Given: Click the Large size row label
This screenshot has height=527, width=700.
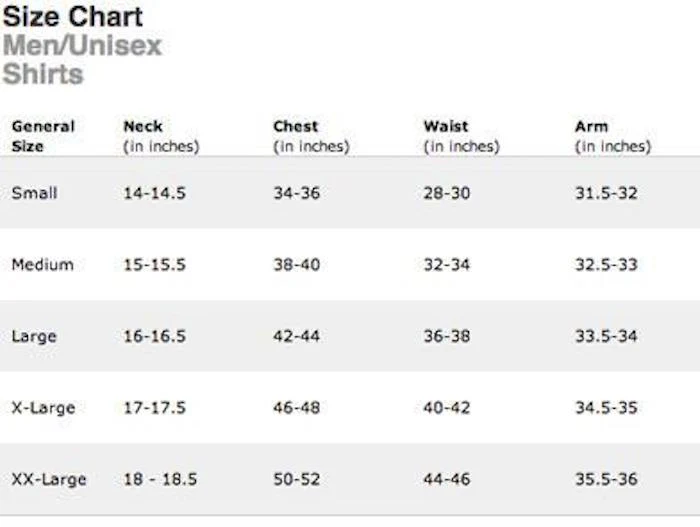Looking at the screenshot, I should coord(34,337).
